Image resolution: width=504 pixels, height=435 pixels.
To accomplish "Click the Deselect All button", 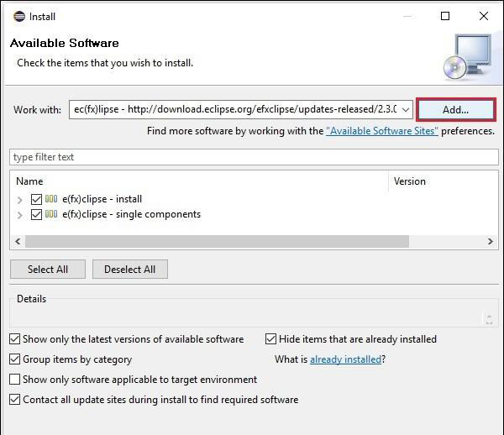I will pyautogui.click(x=130, y=270).
